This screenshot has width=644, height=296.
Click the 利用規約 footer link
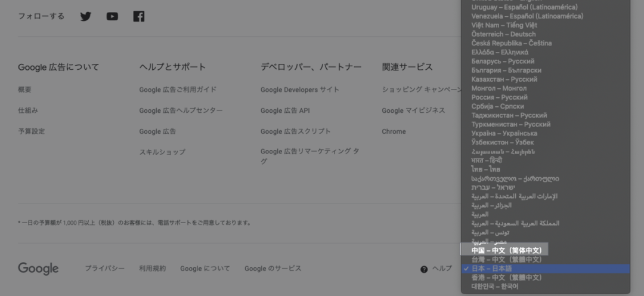(152, 269)
